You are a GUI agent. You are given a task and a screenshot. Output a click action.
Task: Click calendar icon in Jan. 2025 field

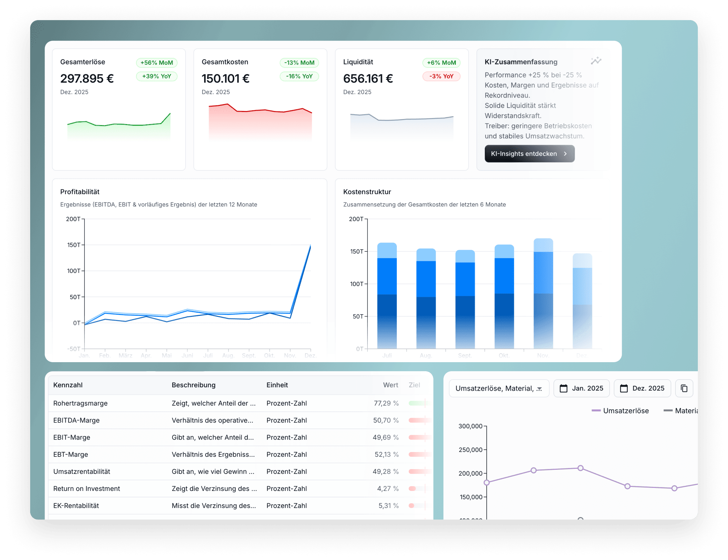(564, 388)
